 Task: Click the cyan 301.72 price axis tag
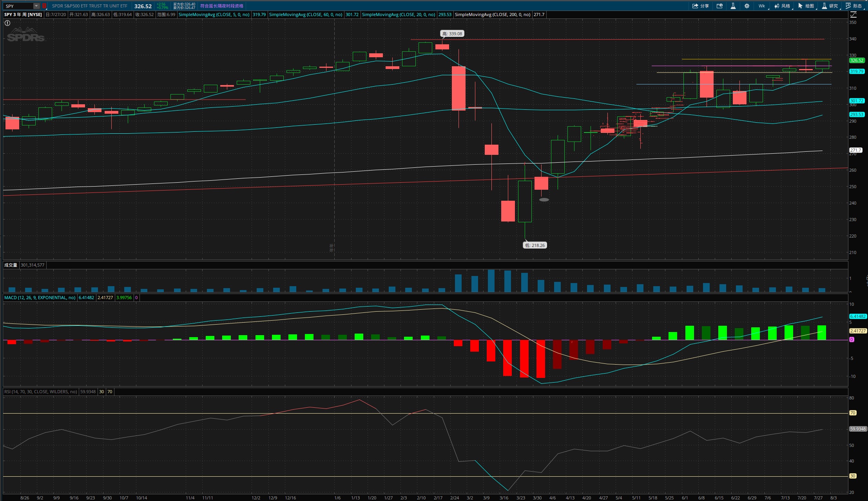tap(857, 101)
